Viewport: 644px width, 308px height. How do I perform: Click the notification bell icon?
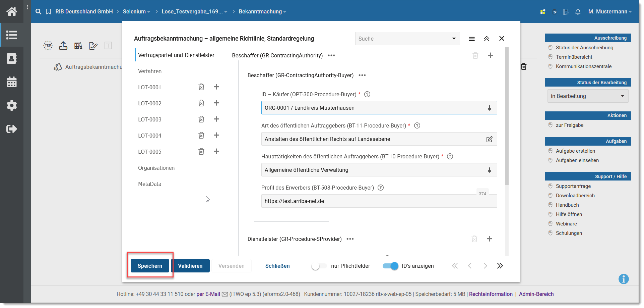578,12
